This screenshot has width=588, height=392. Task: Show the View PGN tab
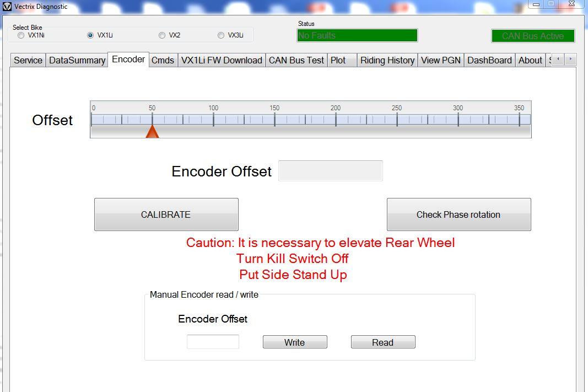coord(441,61)
